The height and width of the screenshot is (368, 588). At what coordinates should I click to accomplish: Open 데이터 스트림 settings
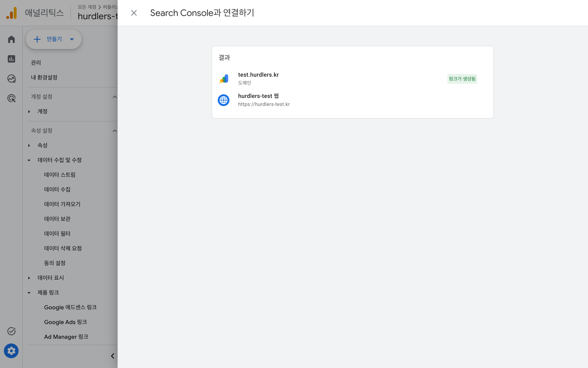pos(60,175)
